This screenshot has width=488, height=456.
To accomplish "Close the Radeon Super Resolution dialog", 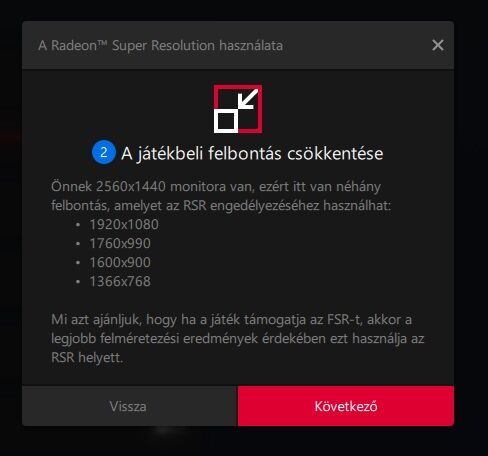I will [438, 45].
